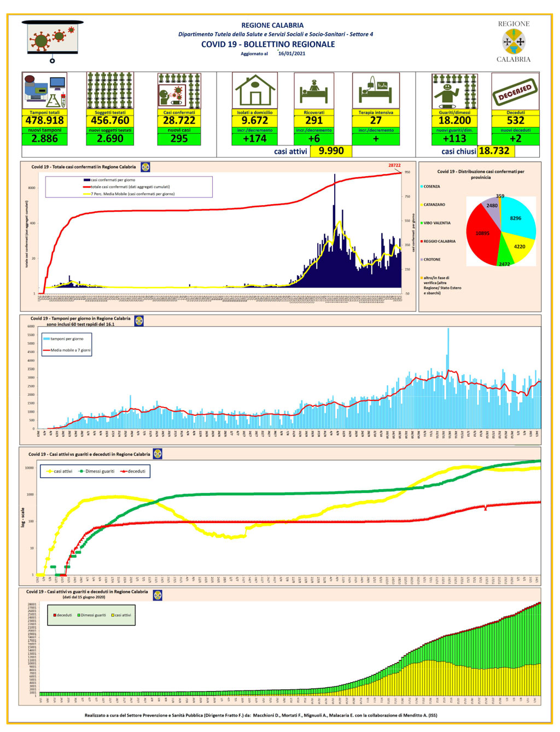Click the nuovi casi value 295
The width and height of the screenshot is (560, 732).
coord(179,139)
